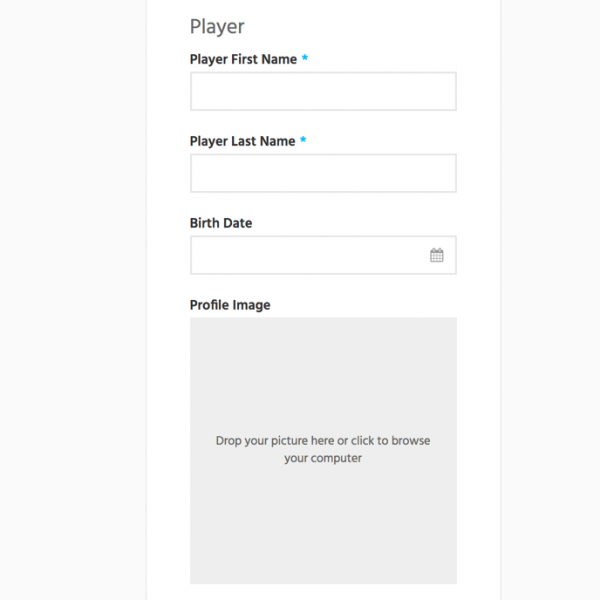The height and width of the screenshot is (600, 600).
Task: Click the "click to browse" phrase in drop zone
Action: (391, 441)
